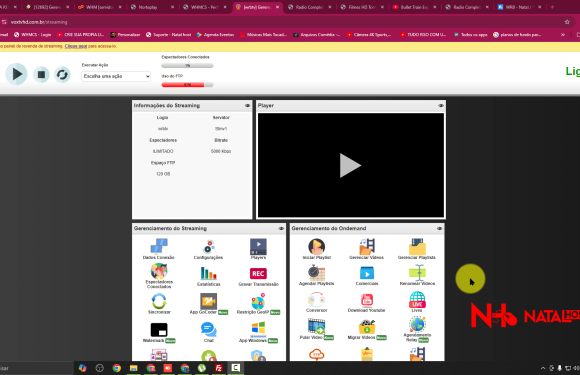This screenshot has height=375, width=580.
Task: Open the App Windows icon
Action: (258, 329)
